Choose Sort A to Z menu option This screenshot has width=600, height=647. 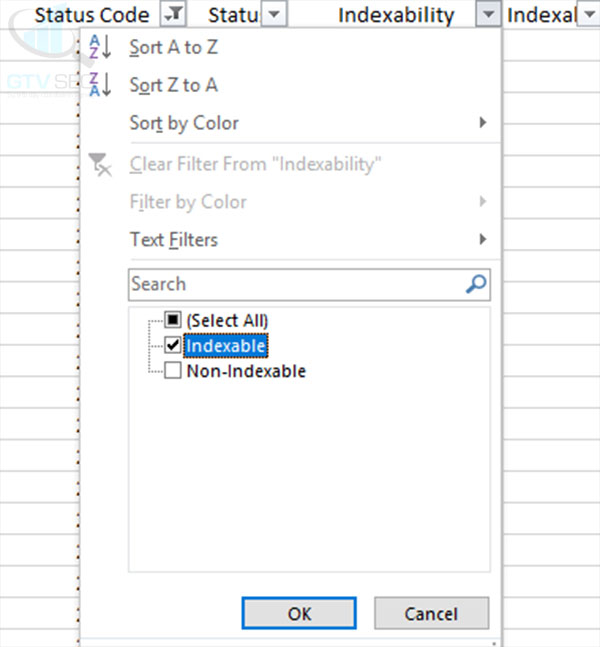pos(173,48)
